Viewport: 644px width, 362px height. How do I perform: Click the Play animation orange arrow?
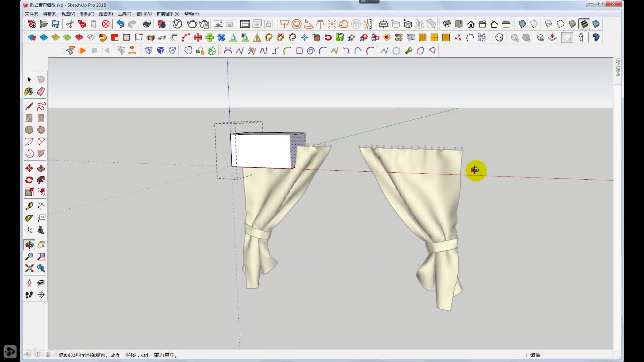pos(82,51)
